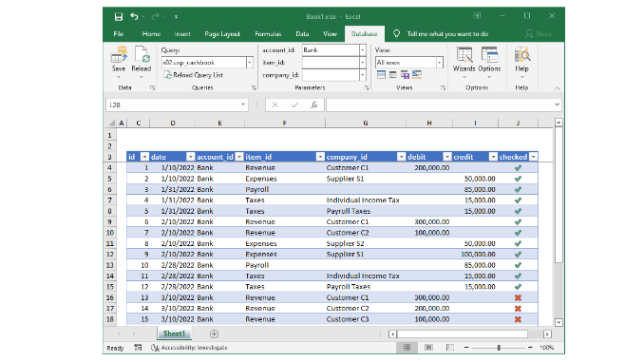Click the quick access Save disk icon
Viewport: 644px width, 362px height.
[x=119, y=16]
